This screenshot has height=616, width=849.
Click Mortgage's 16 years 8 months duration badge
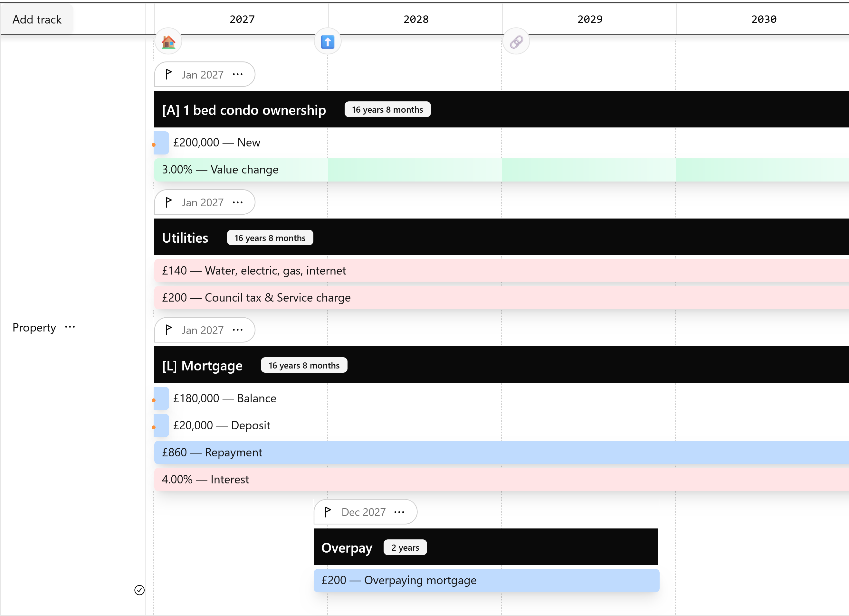coord(304,365)
